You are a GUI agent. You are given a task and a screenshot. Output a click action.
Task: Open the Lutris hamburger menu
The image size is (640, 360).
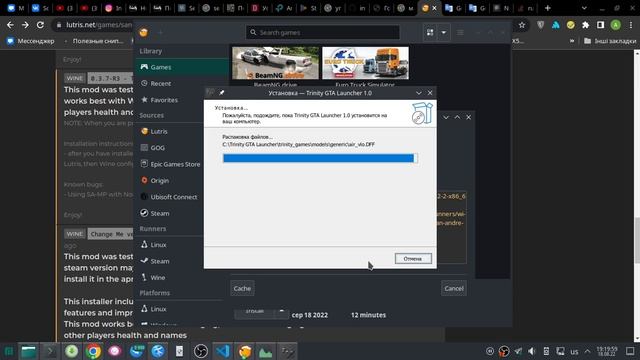point(460,32)
